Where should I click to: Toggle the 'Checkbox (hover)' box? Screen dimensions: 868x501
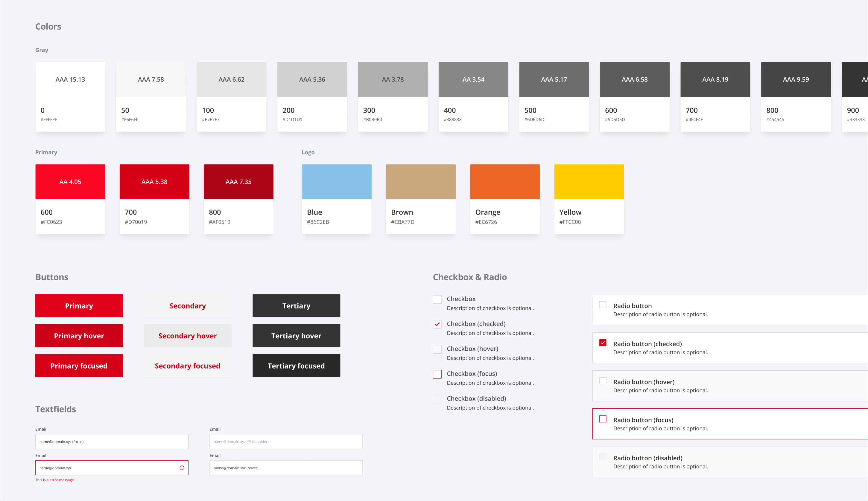pyautogui.click(x=437, y=349)
